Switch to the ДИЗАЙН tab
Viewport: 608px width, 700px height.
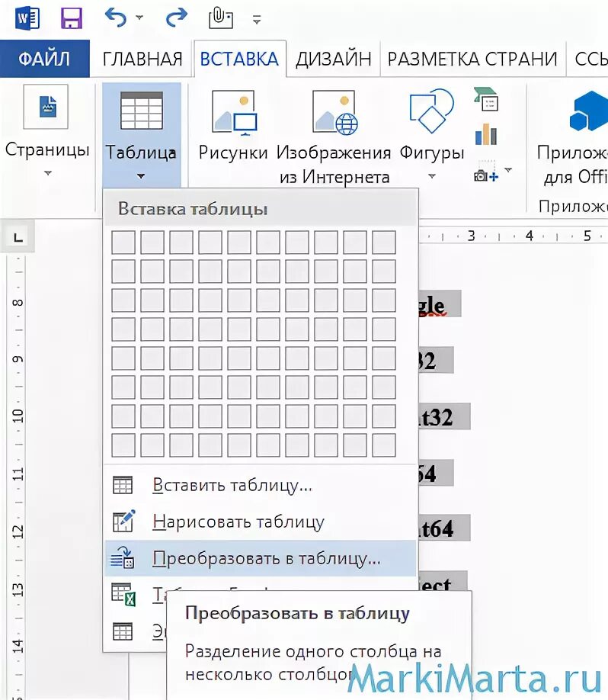pos(334,59)
